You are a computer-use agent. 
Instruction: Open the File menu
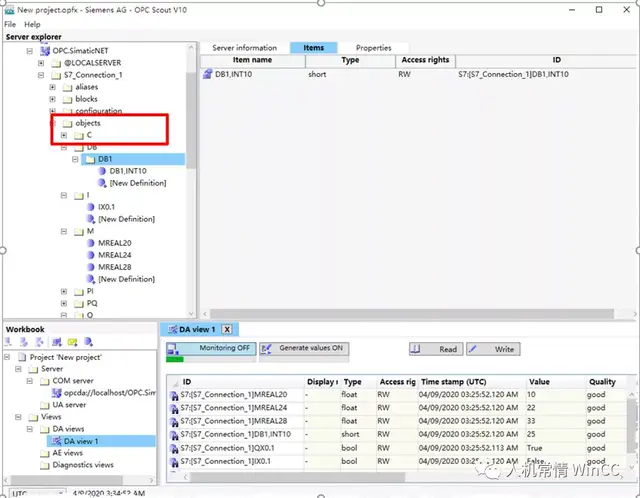coord(10,24)
